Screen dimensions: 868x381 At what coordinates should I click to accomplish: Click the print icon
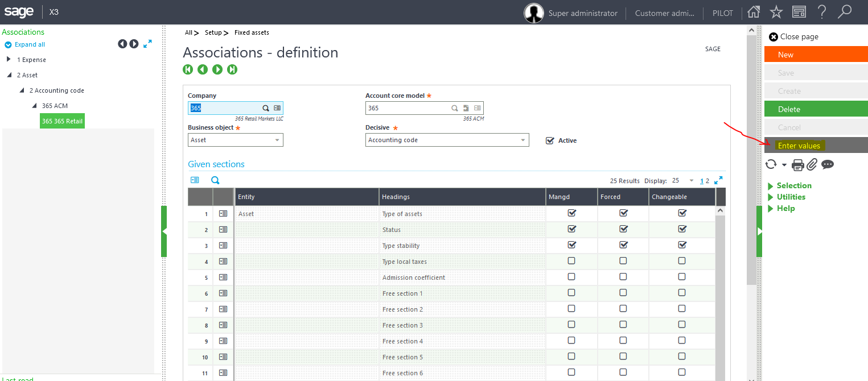coord(797,164)
